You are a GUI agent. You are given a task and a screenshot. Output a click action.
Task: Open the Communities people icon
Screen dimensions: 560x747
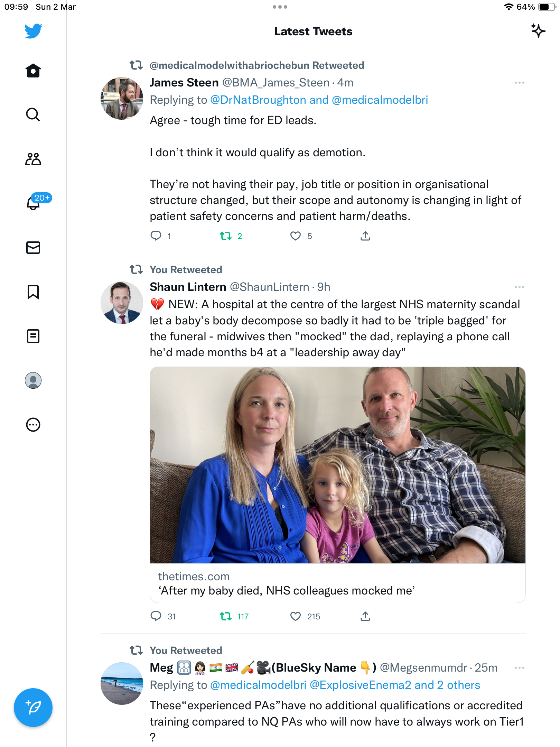coord(33,159)
